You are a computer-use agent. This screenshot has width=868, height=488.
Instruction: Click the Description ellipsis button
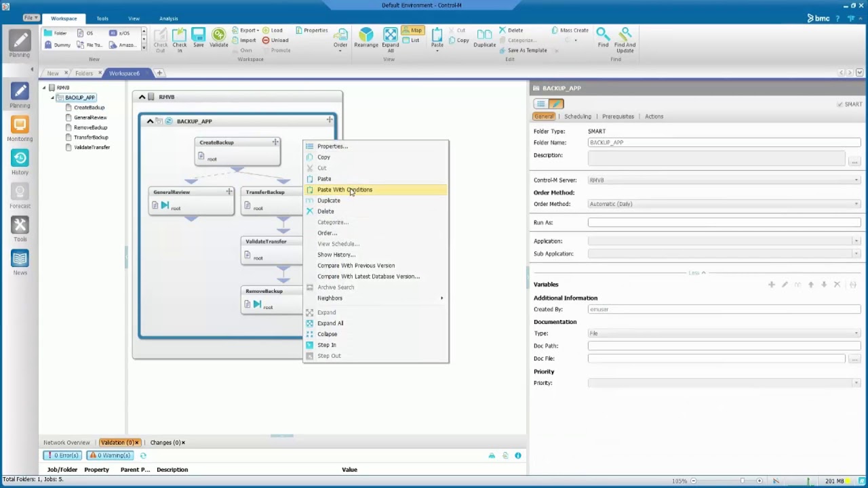[x=854, y=161]
